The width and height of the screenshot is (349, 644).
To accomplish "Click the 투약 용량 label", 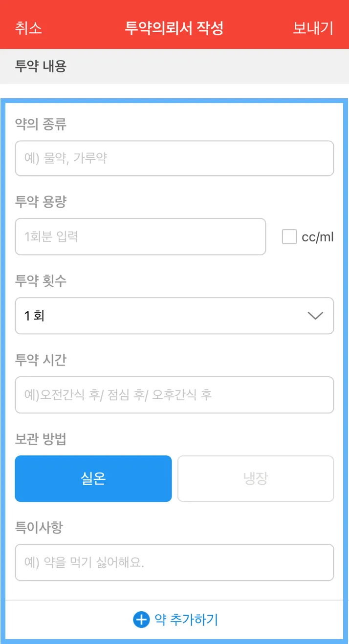I will pyautogui.click(x=41, y=202).
